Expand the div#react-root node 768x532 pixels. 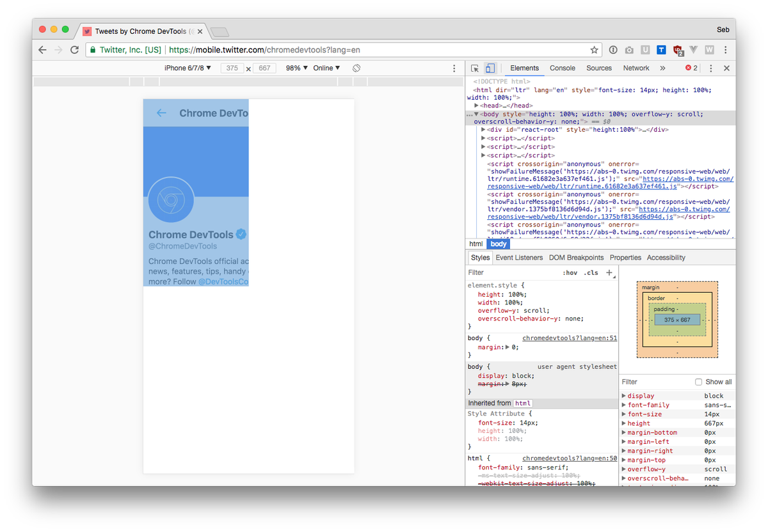point(484,130)
